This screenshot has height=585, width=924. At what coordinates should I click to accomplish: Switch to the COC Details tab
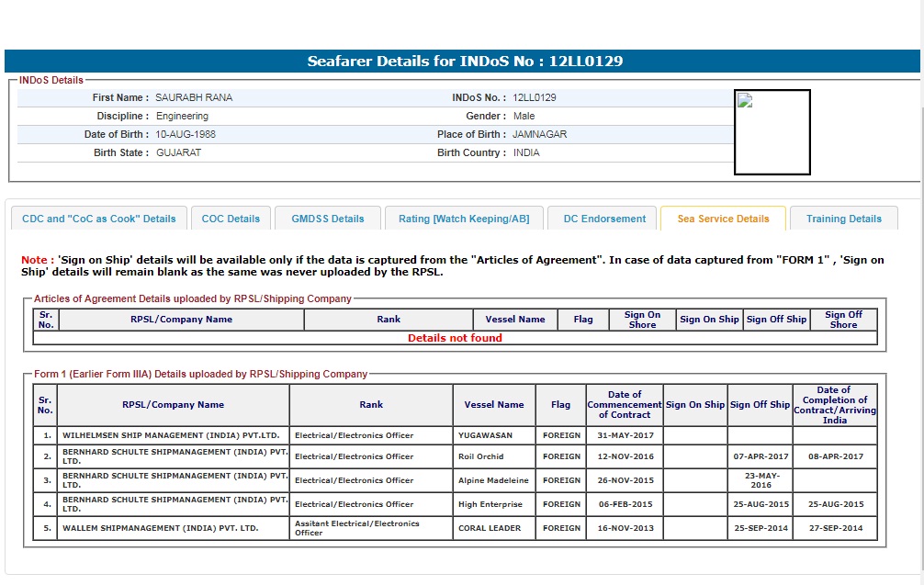pos(231,219)
